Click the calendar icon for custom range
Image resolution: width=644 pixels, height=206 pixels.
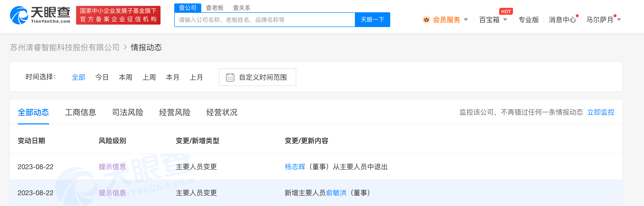[x=230, y=77]
